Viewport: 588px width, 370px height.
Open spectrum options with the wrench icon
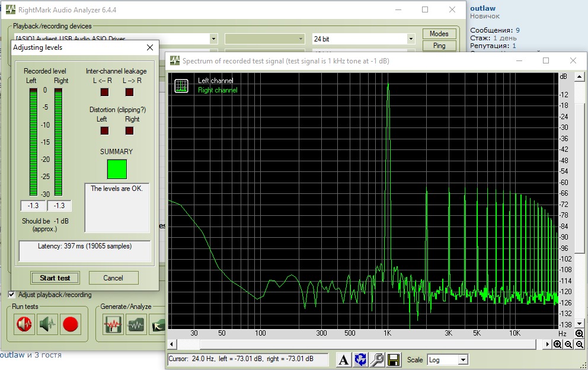[377, 359]
